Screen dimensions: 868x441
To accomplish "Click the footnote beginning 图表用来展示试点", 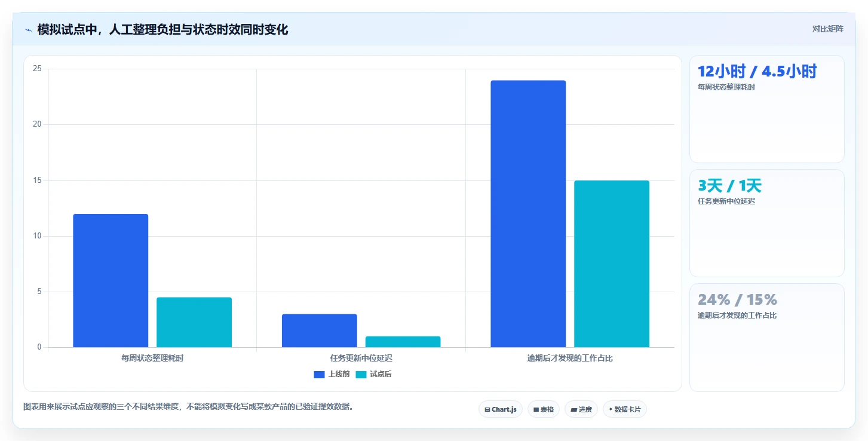I will coord(188,407).
